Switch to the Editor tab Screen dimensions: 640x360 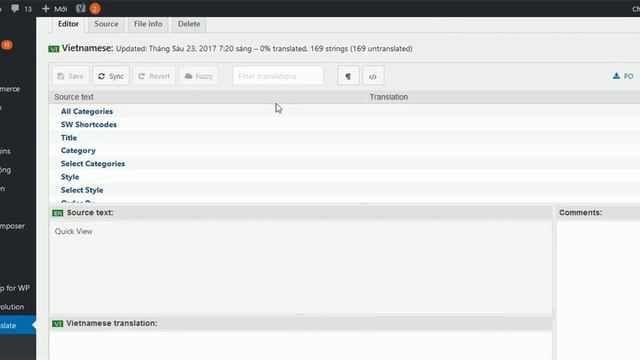coord(68,24)
